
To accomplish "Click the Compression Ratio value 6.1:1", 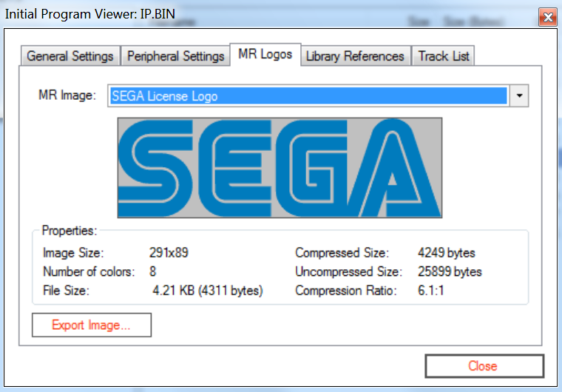I will pos(431,290).
